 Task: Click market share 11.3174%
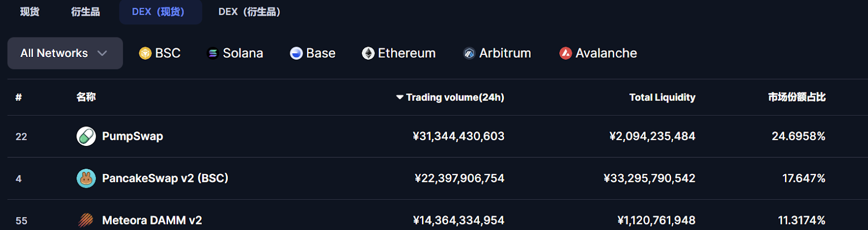tap(802, 220)
